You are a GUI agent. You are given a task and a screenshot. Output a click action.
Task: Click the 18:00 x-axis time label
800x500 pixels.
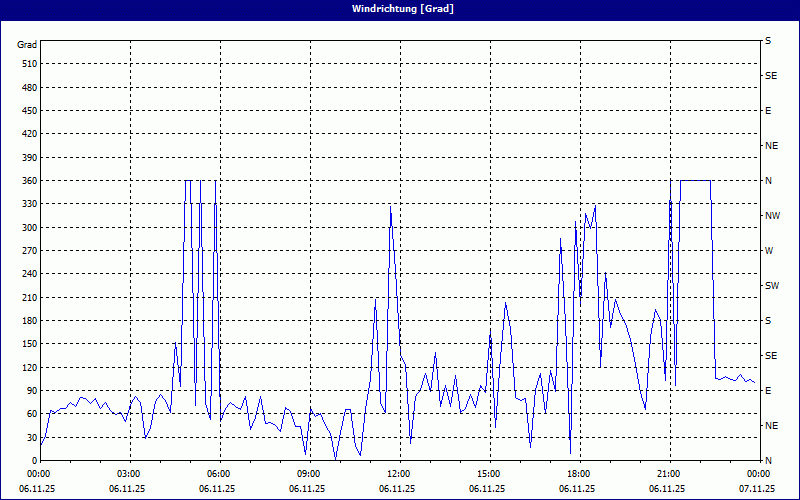point(578,473)
